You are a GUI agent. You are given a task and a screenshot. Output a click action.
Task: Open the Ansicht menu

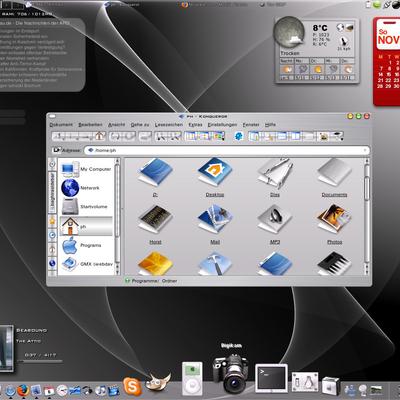[x=116, y=125]
